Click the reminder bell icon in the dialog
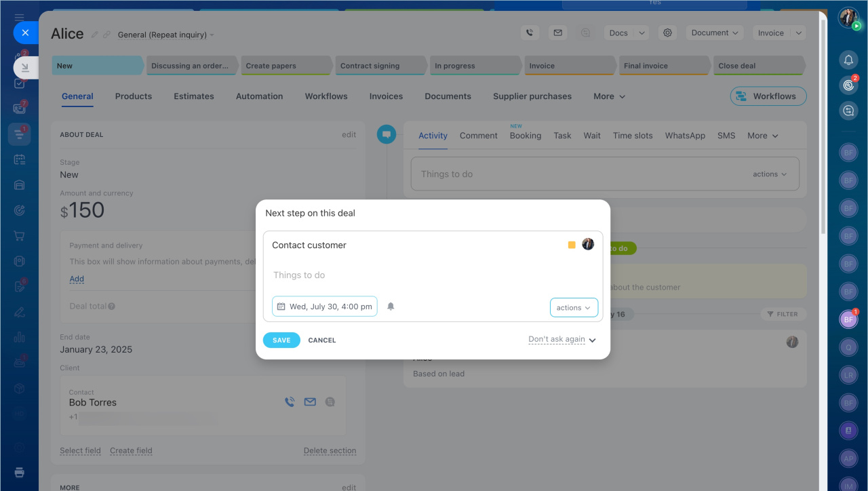The width and height of the screenshot is (868, 491). click(391, 307)
